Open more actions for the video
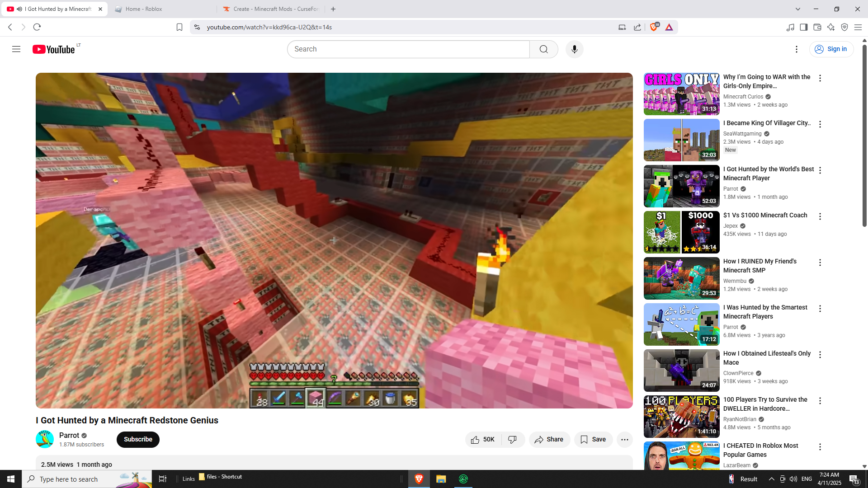Image resolution: width=868 pixels, height=488 pixels. (624, 440)
